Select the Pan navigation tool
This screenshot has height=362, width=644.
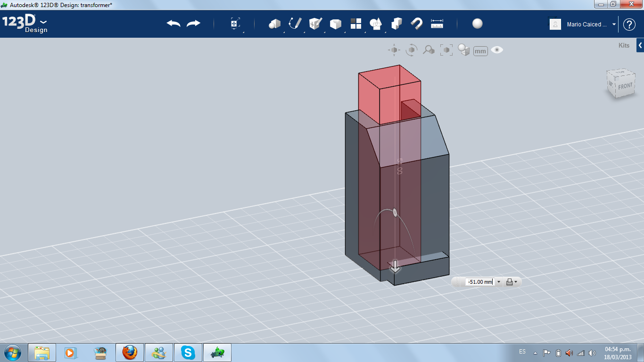[394, 50]
